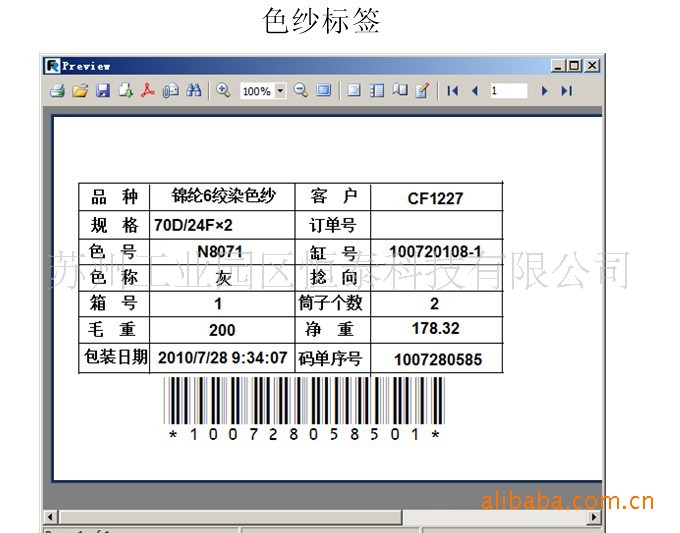Click the Export report icon
The width and height of the screenshot is (680, 533).
click(125, 91)
